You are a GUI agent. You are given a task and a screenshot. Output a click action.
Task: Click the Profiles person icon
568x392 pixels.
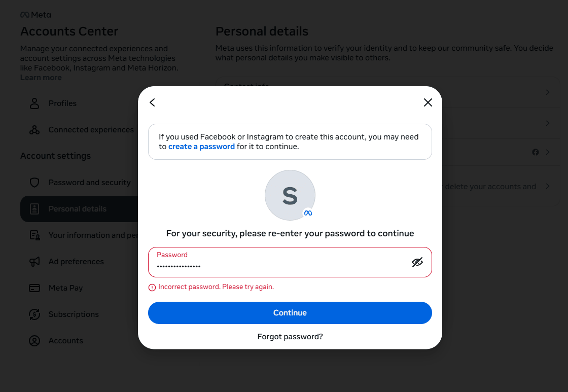34,103
